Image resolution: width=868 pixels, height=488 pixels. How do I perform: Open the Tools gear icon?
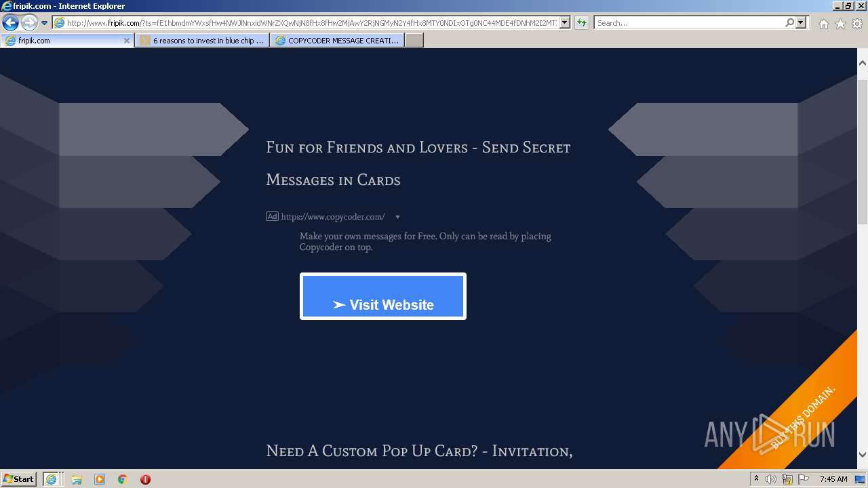[857, 24]
